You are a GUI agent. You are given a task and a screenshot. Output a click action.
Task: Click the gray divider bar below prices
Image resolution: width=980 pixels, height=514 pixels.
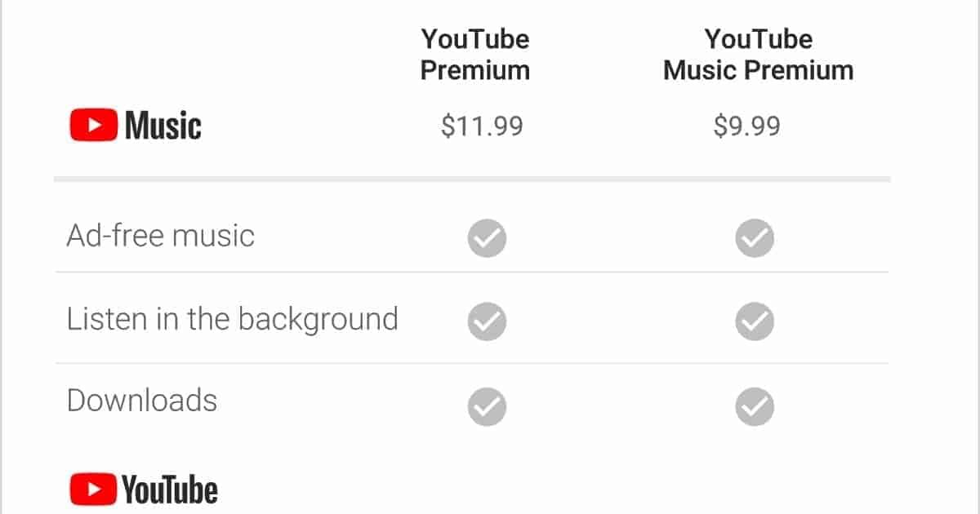[472, 178]
